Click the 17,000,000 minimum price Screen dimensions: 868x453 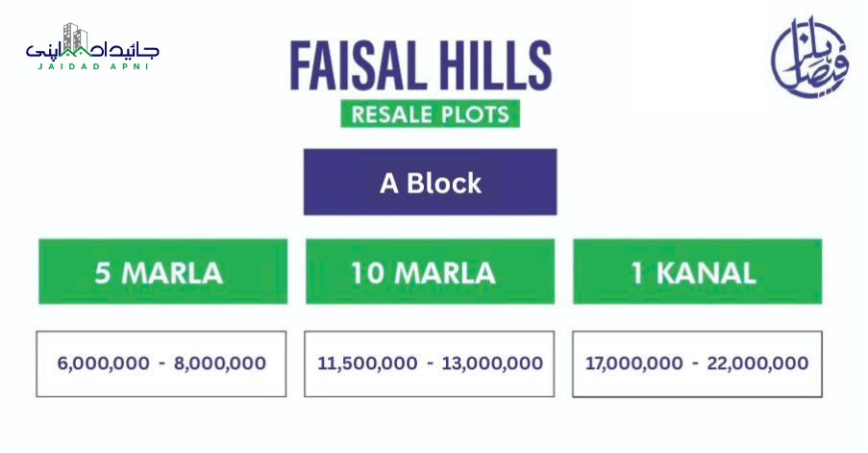coord(631,364)
